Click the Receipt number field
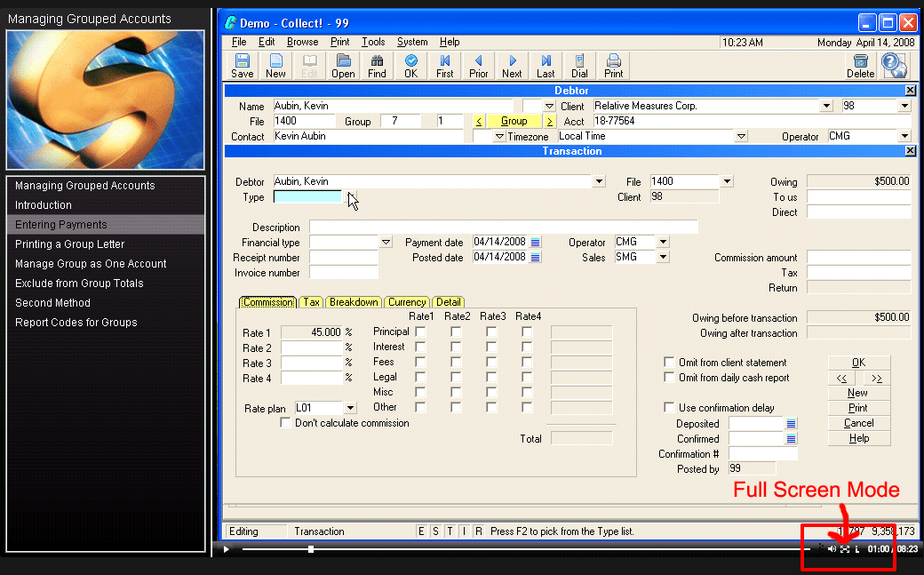924x575 pixels. point(344,258)
